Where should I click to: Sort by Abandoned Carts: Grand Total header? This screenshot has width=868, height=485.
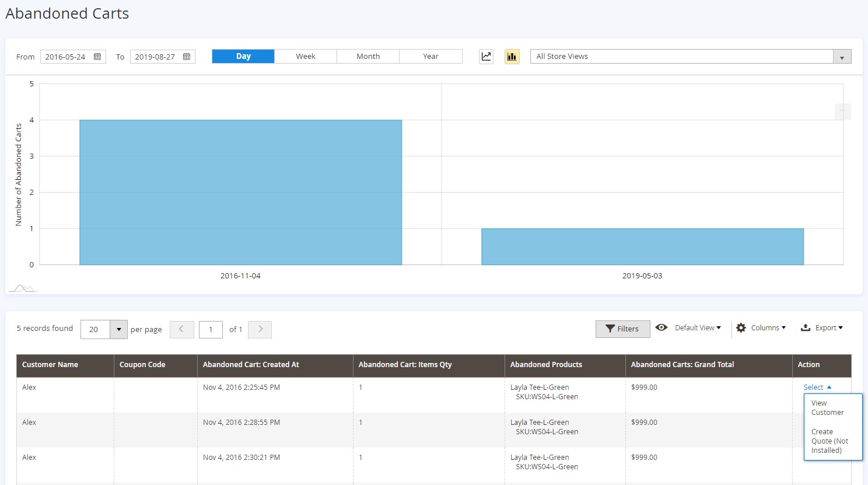pos(709,365)
